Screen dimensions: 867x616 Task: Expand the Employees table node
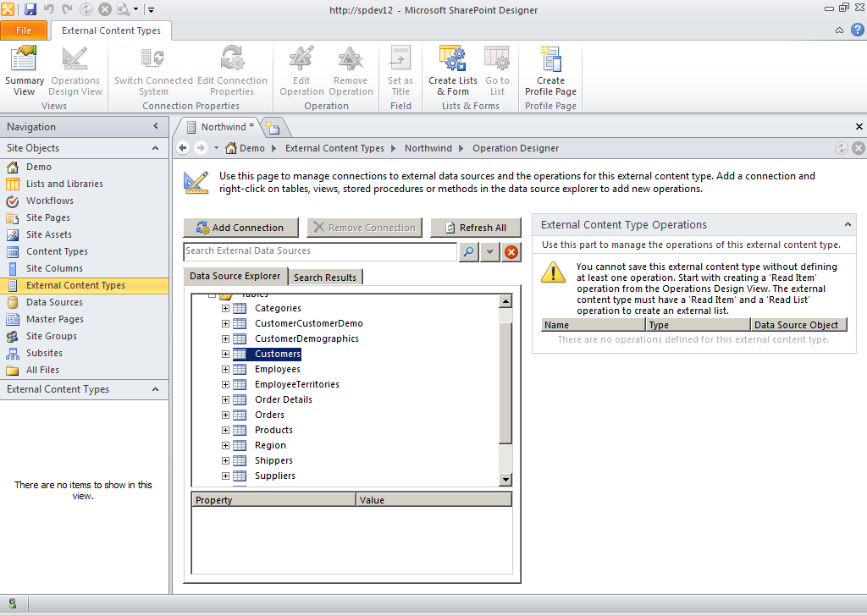tap(225, 370)
